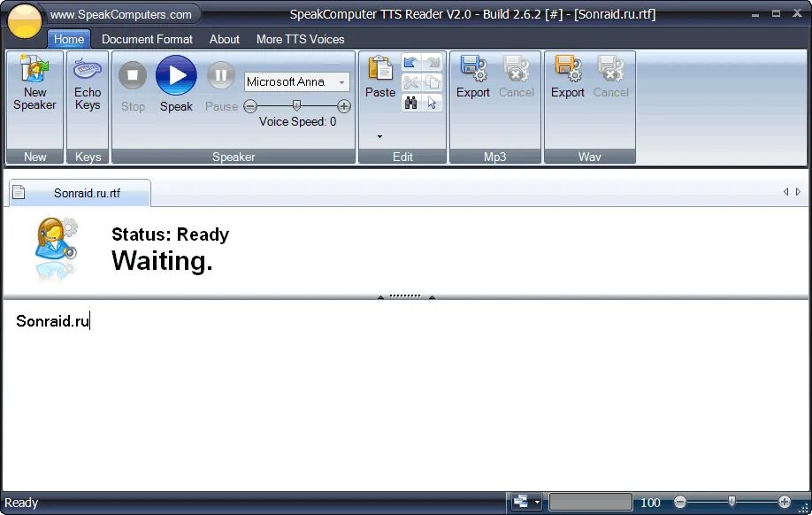Open the Document Format ribbon tab
The width and height of the screenshot is (812, 515).
[147, 39]
